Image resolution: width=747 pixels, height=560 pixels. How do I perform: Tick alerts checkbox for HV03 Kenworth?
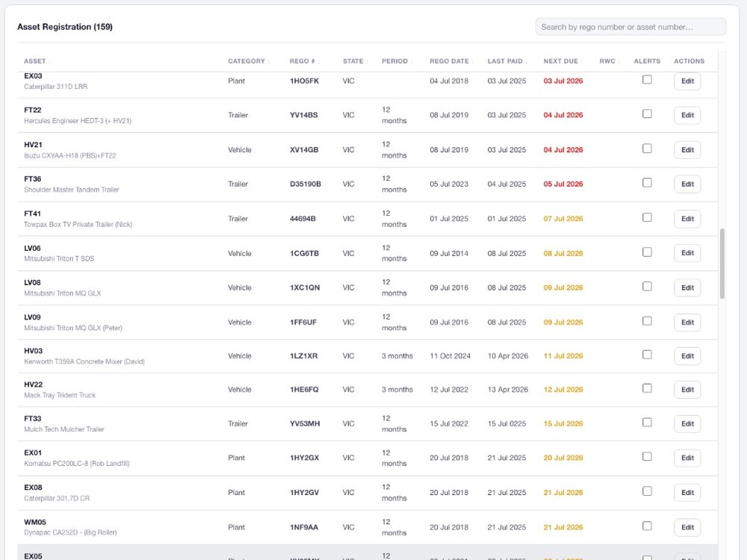point(647,355)
